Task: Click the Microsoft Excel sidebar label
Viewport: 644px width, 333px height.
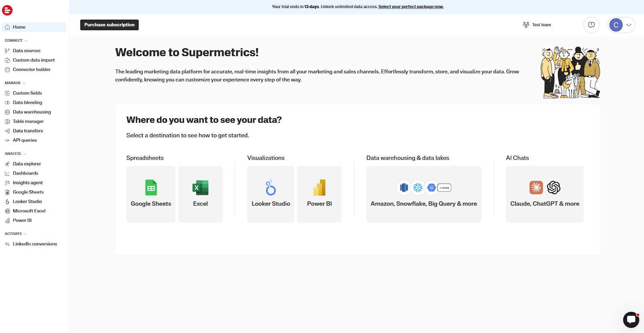Action: [x=29, y=211]
